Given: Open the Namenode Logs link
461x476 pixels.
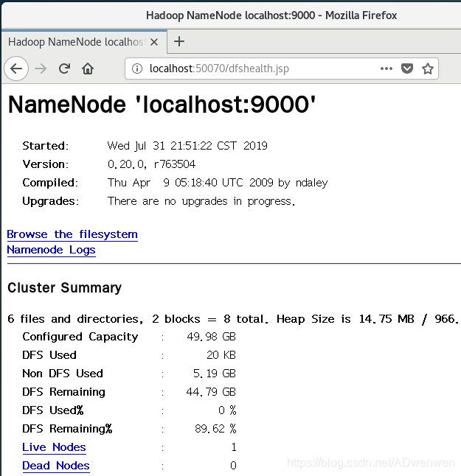Looking at the screenshot, I should pos(51,250).
